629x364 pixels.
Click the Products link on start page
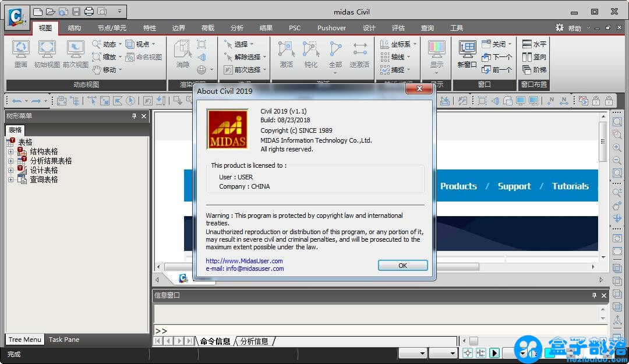[458, 186]
